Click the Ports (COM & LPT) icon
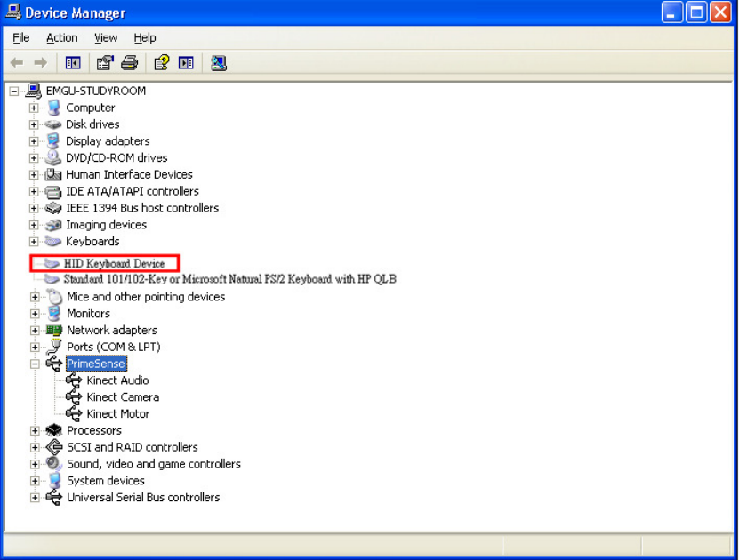739x560 pixels. (x=54, y=347)
